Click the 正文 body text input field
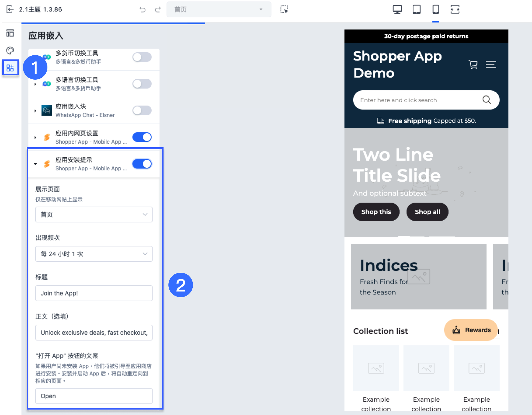The image size is (532, 415). click(x=94, y=332)
